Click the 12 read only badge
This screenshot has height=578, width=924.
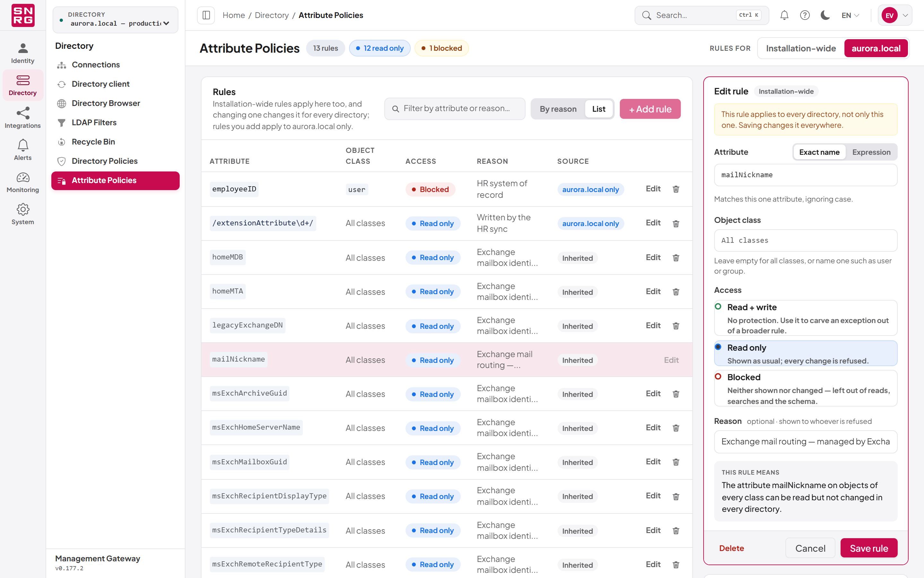pyautogui.click(x=380, y=48)
